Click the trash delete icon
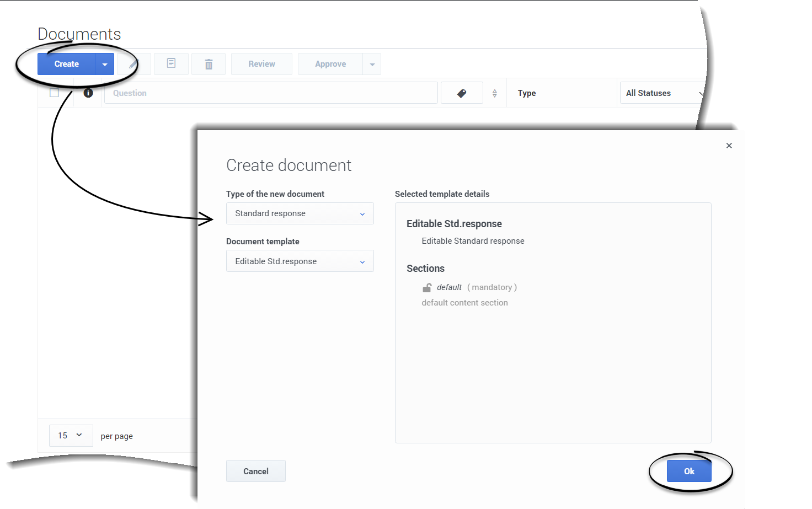The height and width of the screenshot is (509, 812). pos(209,65)
